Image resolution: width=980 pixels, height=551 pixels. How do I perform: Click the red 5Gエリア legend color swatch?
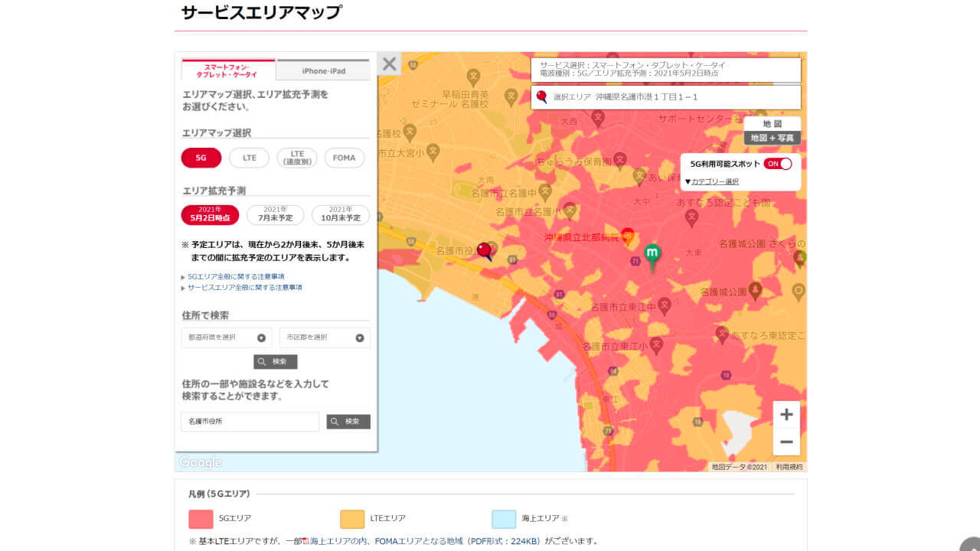pyautogui.click(x=199, y=518)
